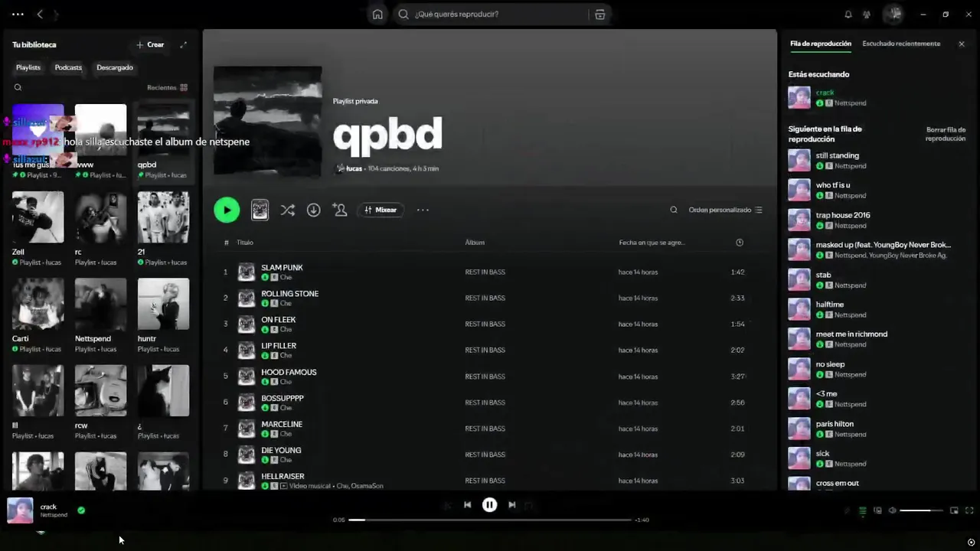Adjust the volume slider
This screenshot has width=980, height=551.
coord(921,510)
